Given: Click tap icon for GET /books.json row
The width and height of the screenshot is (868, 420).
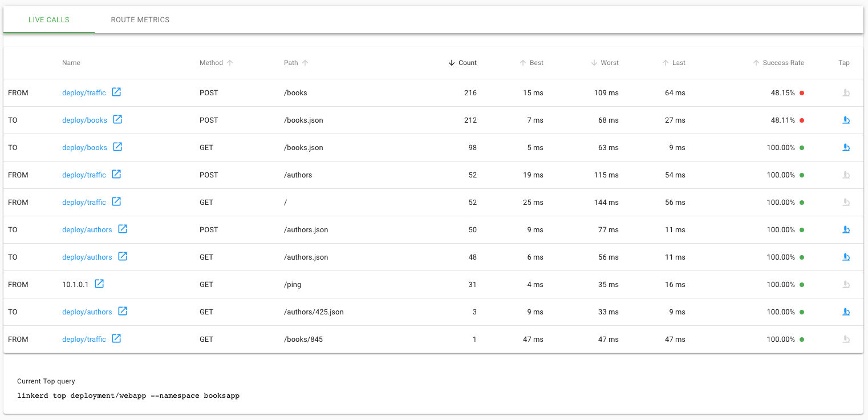Looking at the screenshot, I should (846, 147).
